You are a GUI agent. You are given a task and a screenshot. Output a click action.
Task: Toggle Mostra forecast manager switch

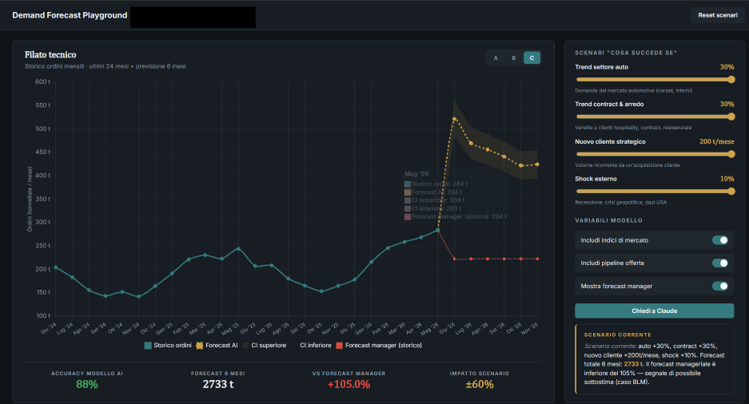[x=720, y=286]
